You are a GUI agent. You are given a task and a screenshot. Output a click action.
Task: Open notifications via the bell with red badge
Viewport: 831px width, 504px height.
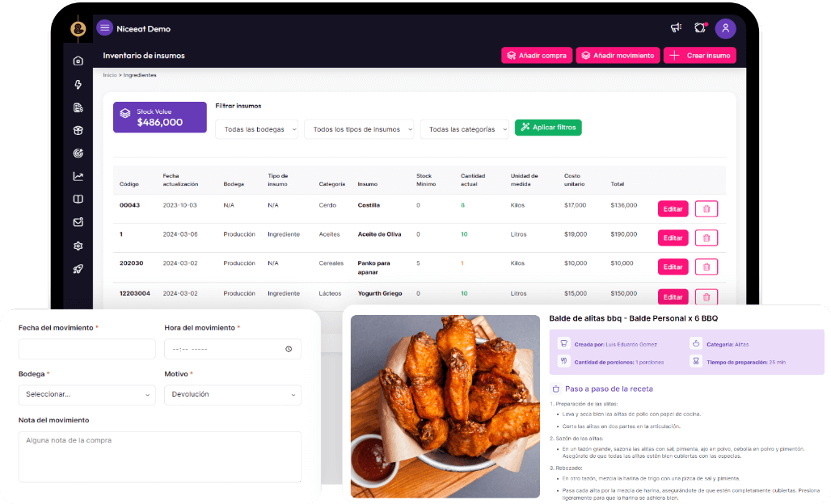point(700,27)
